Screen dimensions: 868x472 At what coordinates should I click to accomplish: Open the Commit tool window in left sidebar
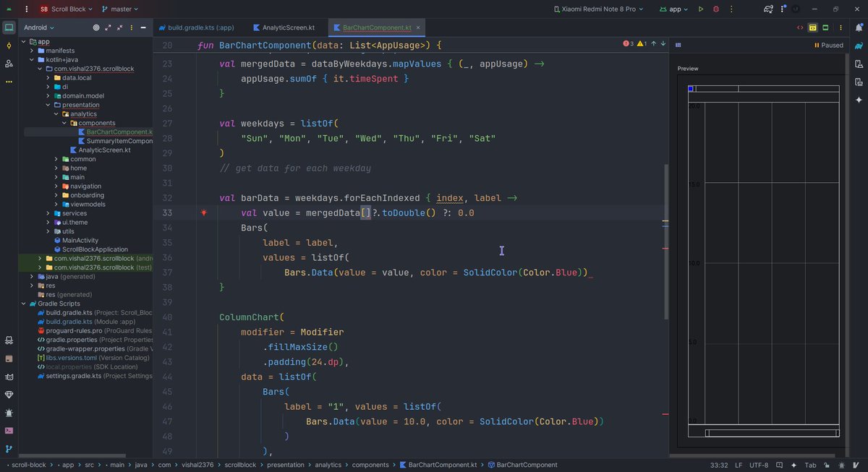9,46
